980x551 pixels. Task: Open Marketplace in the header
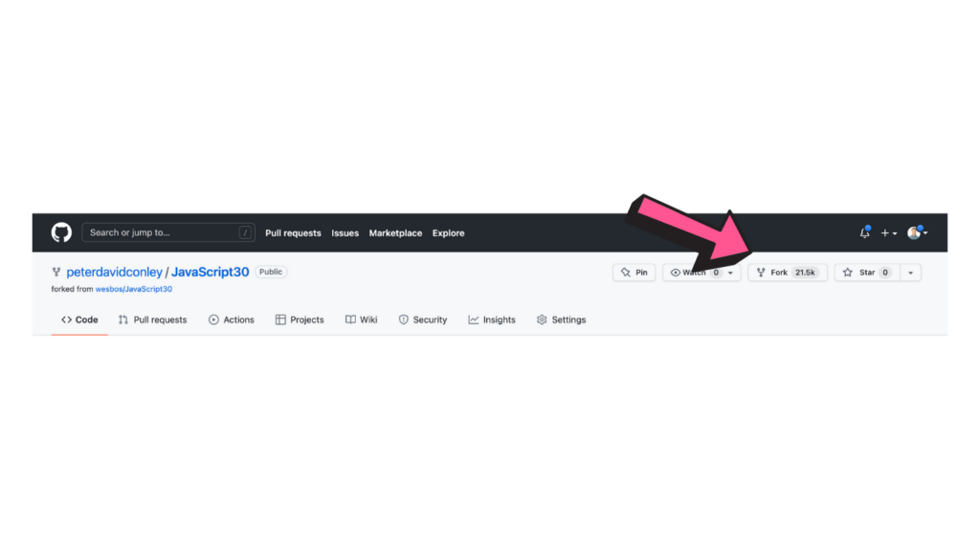[395, 233]
